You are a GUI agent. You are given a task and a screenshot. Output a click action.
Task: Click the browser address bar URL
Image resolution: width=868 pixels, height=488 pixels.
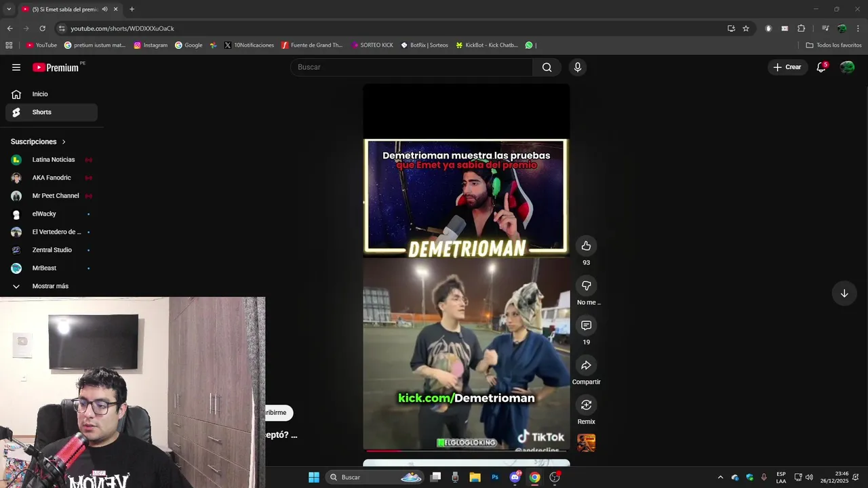(122, 28)
